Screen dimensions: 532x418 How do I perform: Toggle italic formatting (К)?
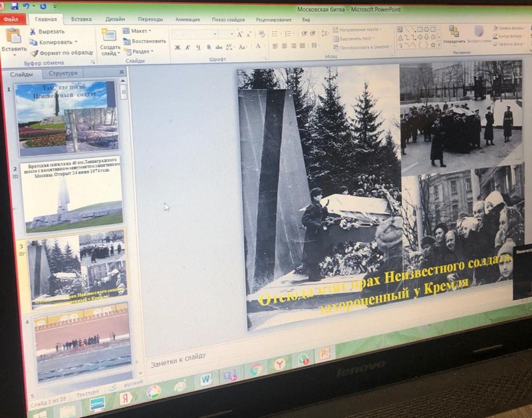[188, 47]
